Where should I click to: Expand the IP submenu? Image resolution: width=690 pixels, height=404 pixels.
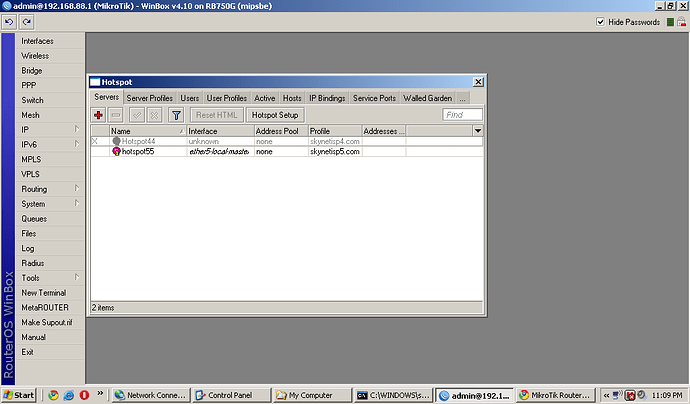click(77, 129)
